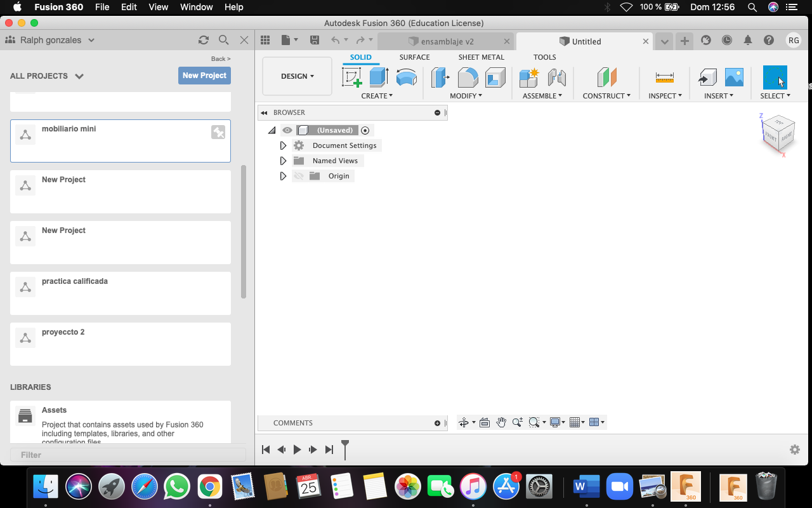This screenshot has width=812, height=508.
Task: Activate the Press Pull tool
Action: click(x=440, y=77)
